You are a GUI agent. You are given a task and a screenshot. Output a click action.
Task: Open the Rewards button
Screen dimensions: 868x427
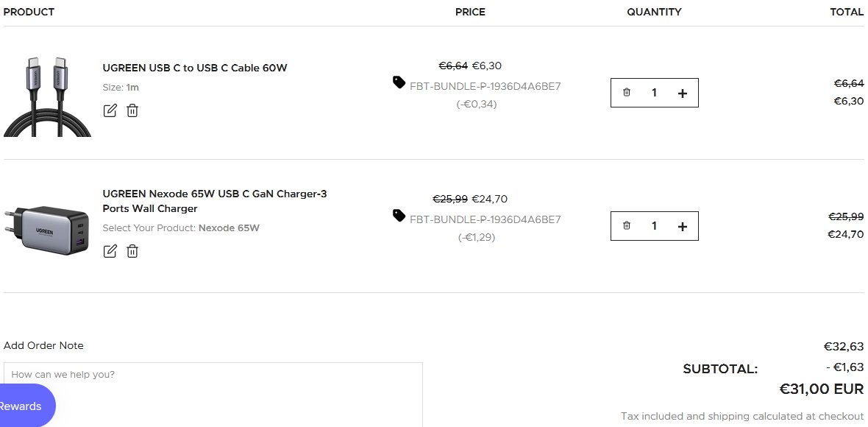click(22, 406)
